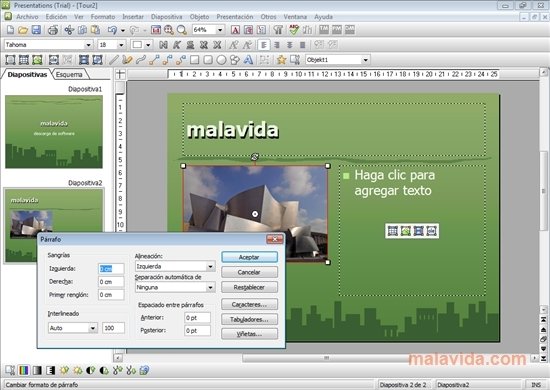This screenshot has width=550, height=390.
Task: Open the Diapositiva menu
Action: tap(167, 16)
